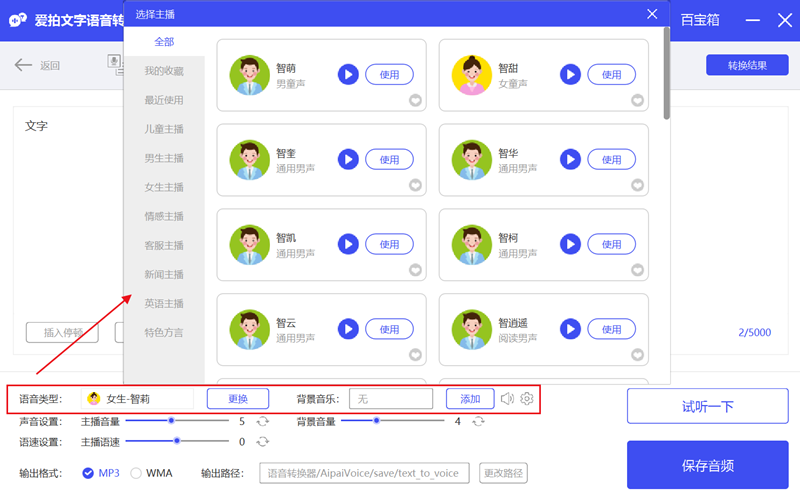This screenshot has width=800, height=502.
Task: Select the 全部 category tab
Action: tap(164, 42)
